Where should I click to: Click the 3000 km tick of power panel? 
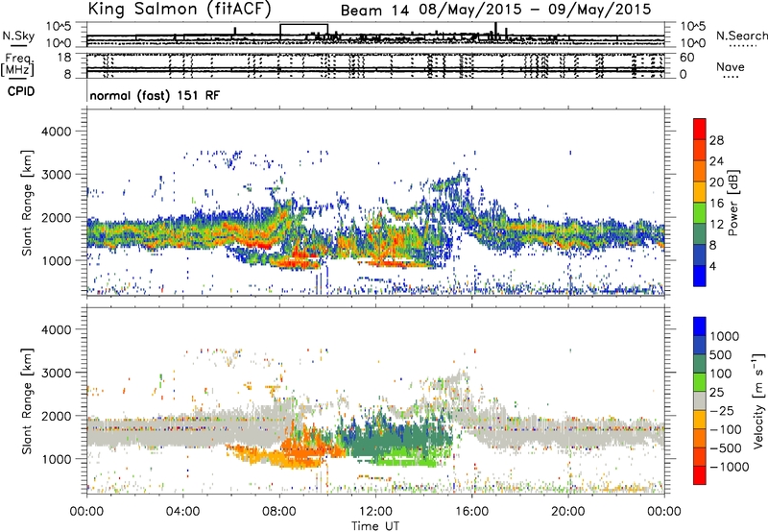56,175
